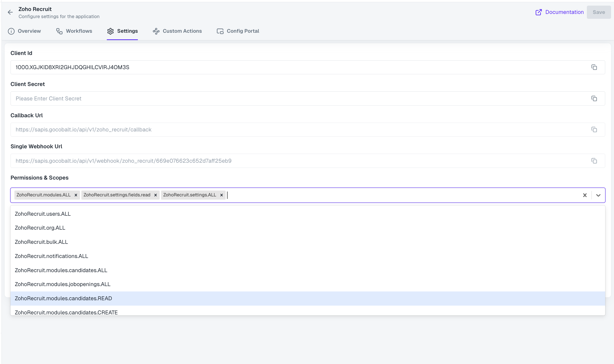This screenshot has height=364, width=614.
Task: Click the Settings gear icon
Action: click(110, 31)
